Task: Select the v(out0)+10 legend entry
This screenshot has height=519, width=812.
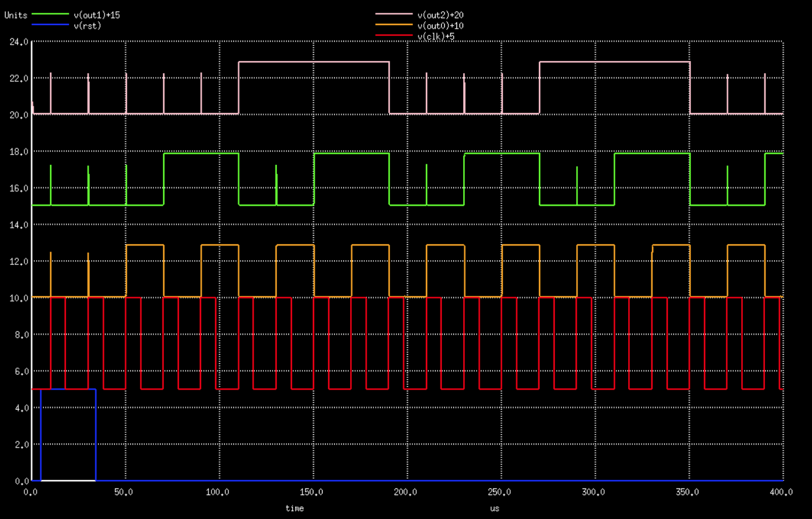Action: click(x=444, y=26)
